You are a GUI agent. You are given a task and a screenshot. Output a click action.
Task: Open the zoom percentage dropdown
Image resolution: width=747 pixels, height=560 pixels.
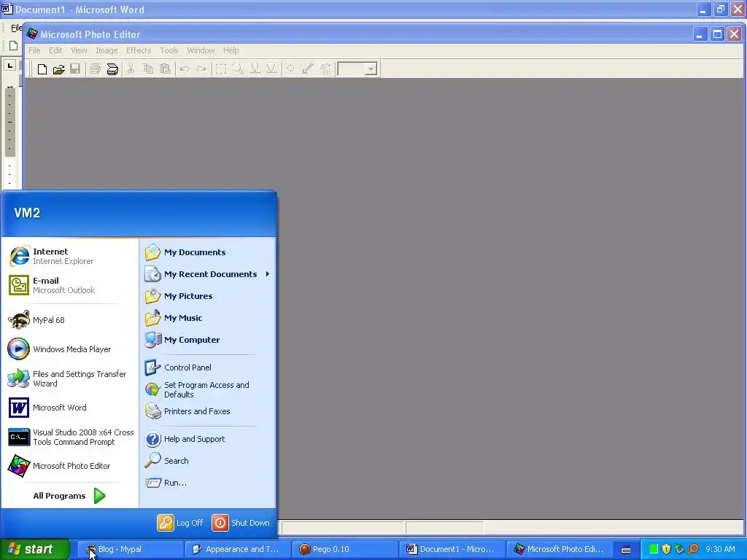click(371, 69)
